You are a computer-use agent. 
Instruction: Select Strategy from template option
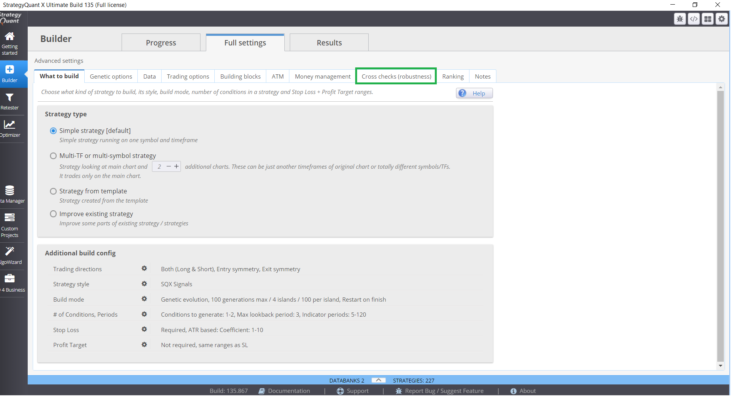tap(53, 191)
